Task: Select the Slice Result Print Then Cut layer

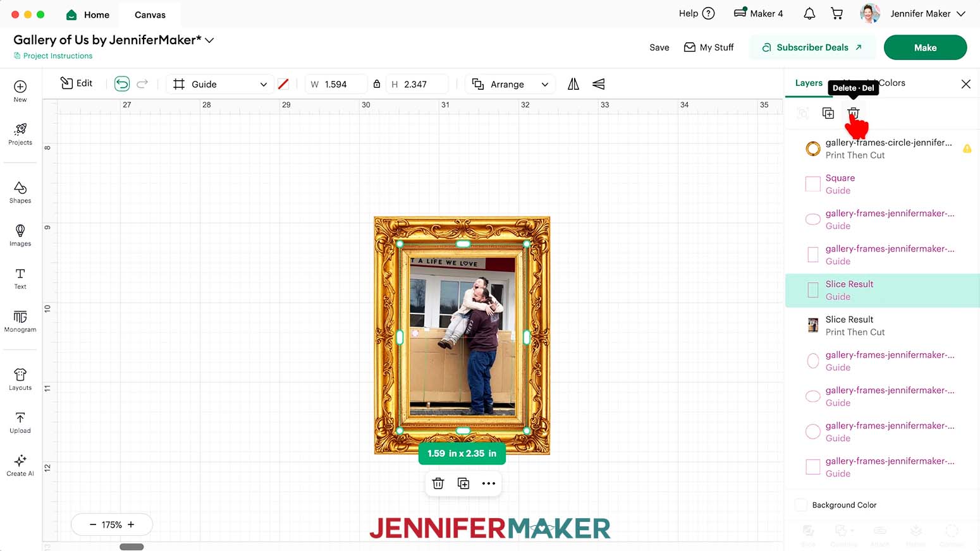Action: point(882,325)
